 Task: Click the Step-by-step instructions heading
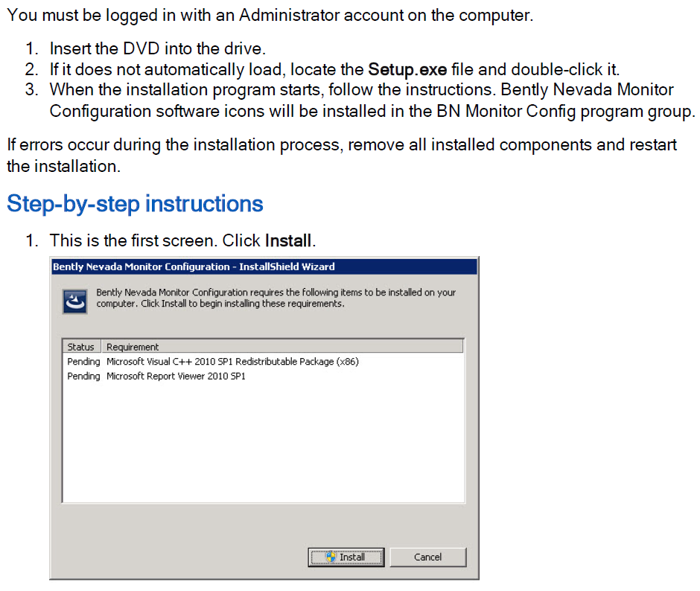tap(135, 203)
